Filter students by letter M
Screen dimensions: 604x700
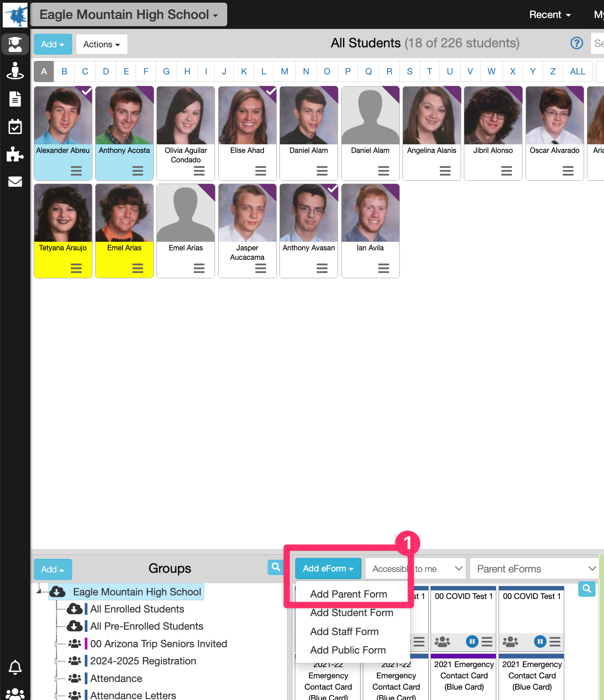[x=284, y=71]
